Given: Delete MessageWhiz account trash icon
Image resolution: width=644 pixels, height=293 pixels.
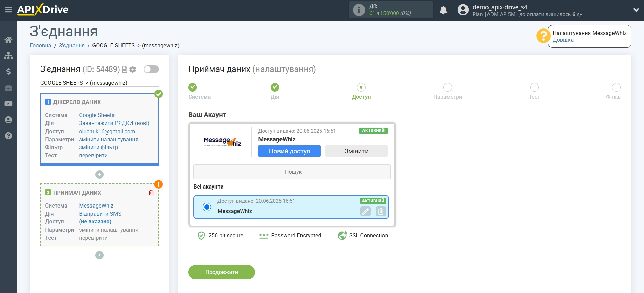Looking at the screenshot, I should (381, 212).
